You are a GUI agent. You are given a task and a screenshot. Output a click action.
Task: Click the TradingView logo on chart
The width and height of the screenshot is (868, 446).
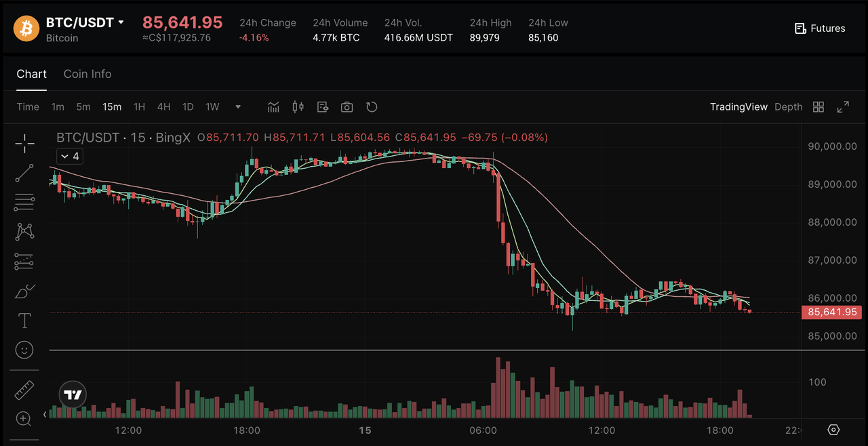pyautogui.click(x=73, y=394)
